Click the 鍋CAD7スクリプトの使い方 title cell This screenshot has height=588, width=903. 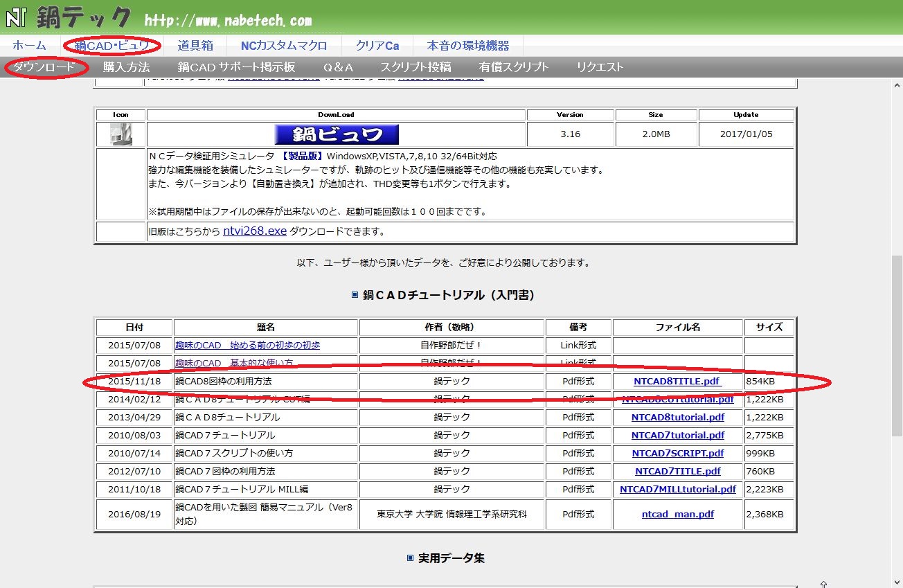pyautogui.click(x=266, y=453)
